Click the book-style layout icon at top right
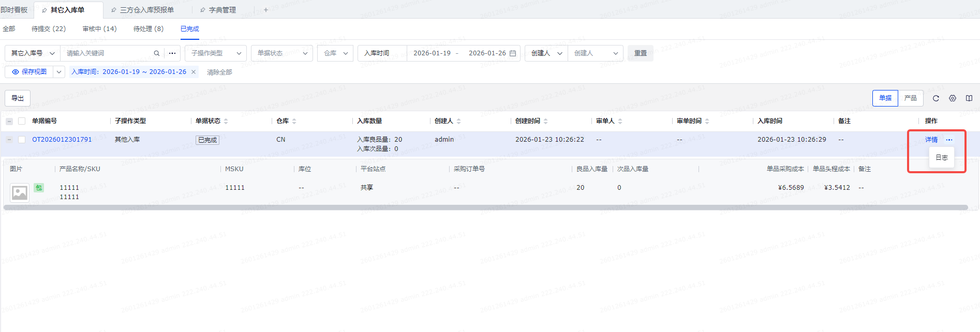 969,98
